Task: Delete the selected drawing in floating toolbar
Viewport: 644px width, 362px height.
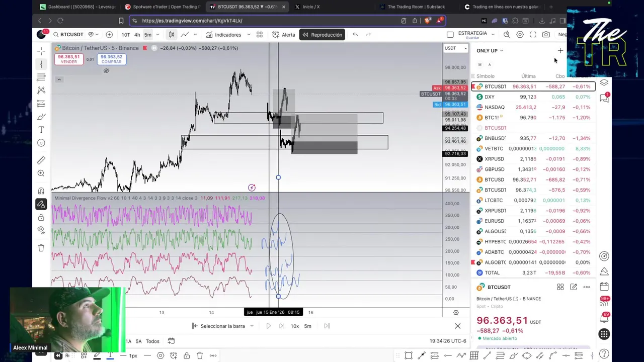Action: 200,355
